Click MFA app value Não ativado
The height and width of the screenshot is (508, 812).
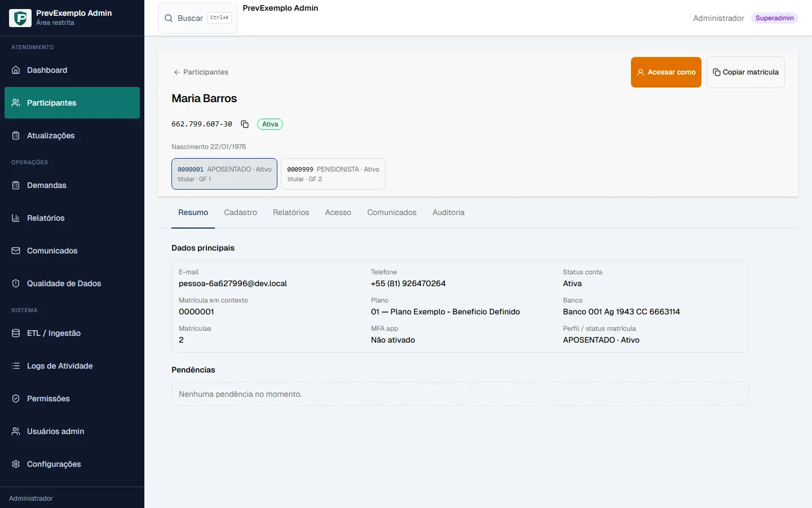[x=393, y=340]
